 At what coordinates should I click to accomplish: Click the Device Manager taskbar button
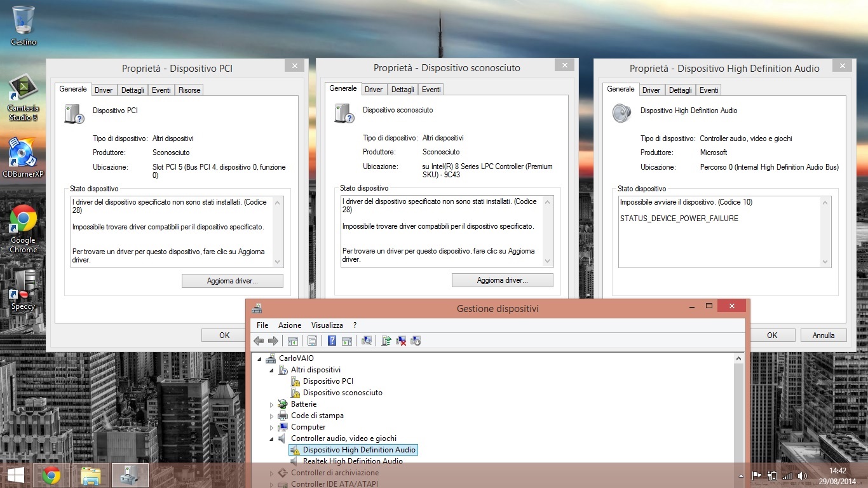click(130, 475)
